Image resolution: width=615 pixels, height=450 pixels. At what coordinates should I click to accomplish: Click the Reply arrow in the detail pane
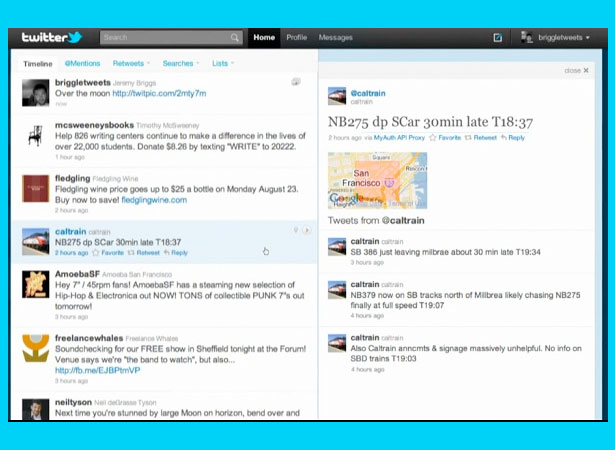(x=504, y=138)
